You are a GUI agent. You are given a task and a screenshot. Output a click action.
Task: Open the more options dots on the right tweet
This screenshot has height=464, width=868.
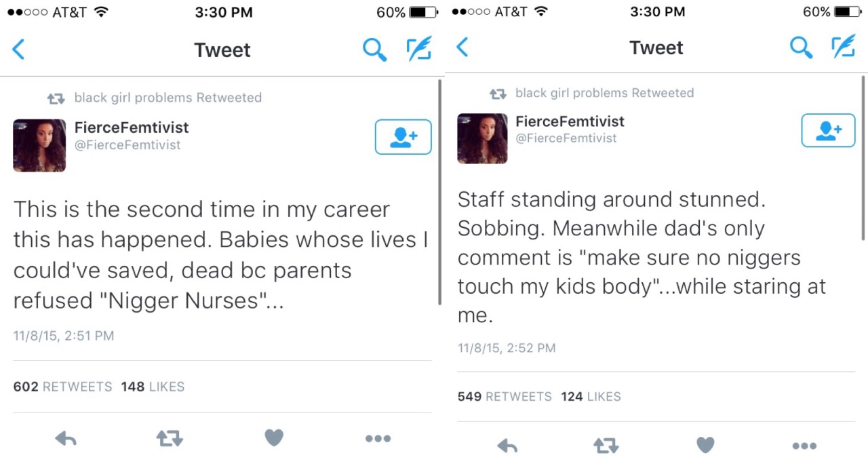click(804, 446)
